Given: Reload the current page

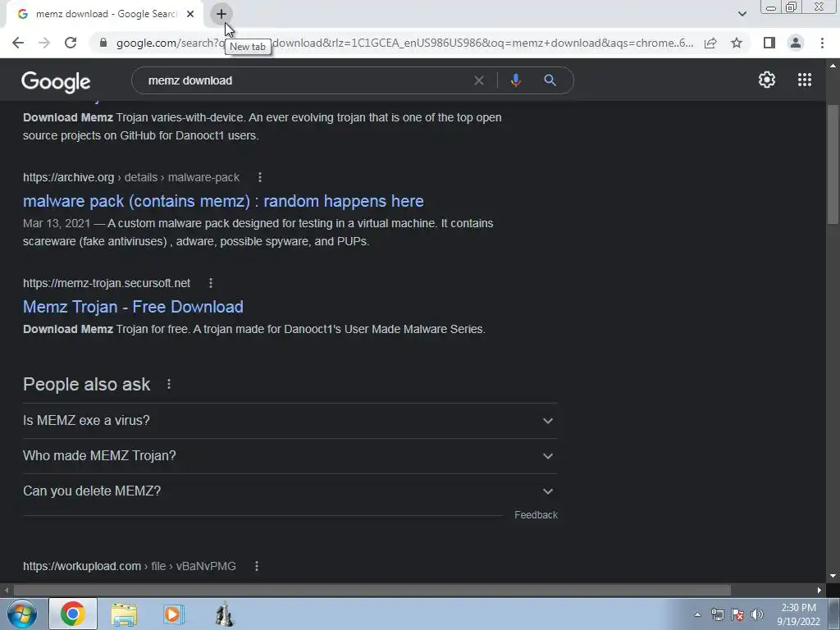Looking at the screenshot, I should pyautogui.click(x=71, y=43).
